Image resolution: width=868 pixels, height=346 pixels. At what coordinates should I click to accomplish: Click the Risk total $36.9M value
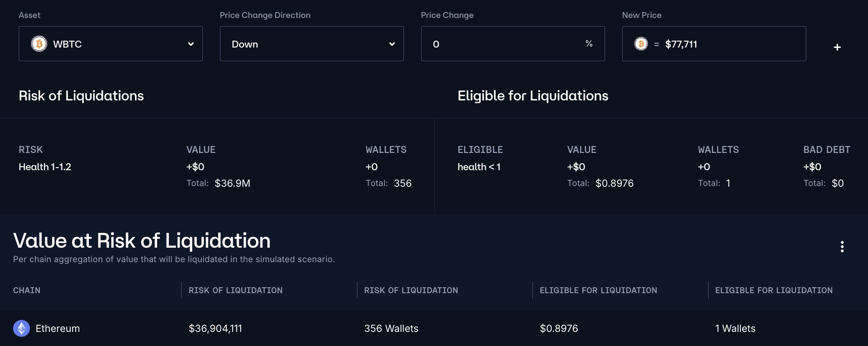point(232,183)
